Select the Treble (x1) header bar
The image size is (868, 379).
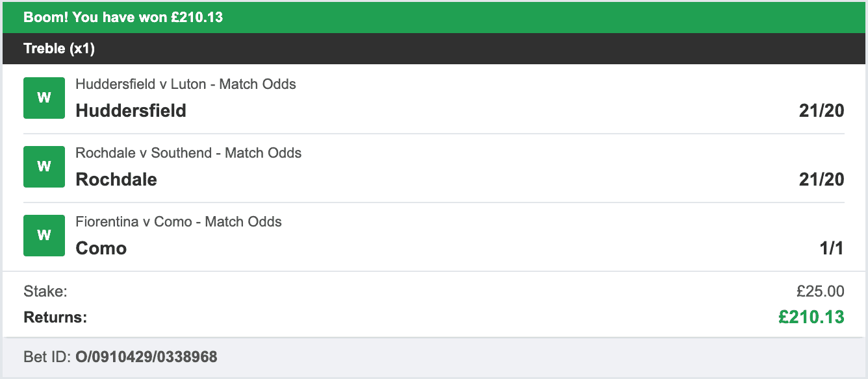[x=434, y=48]
